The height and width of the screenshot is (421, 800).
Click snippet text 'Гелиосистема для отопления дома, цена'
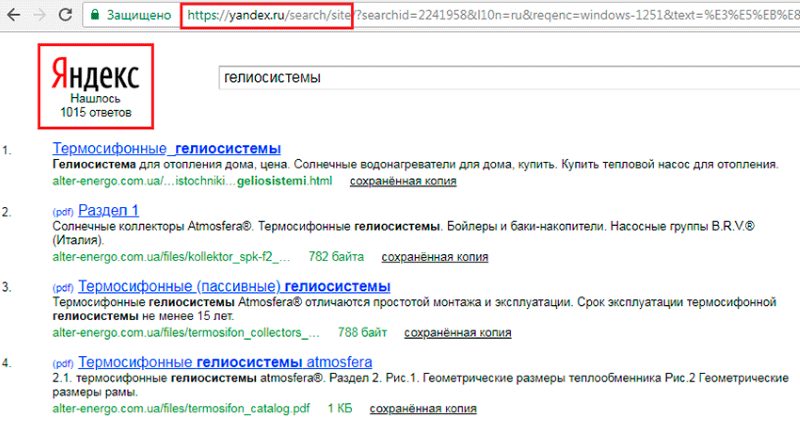(170, 165)
